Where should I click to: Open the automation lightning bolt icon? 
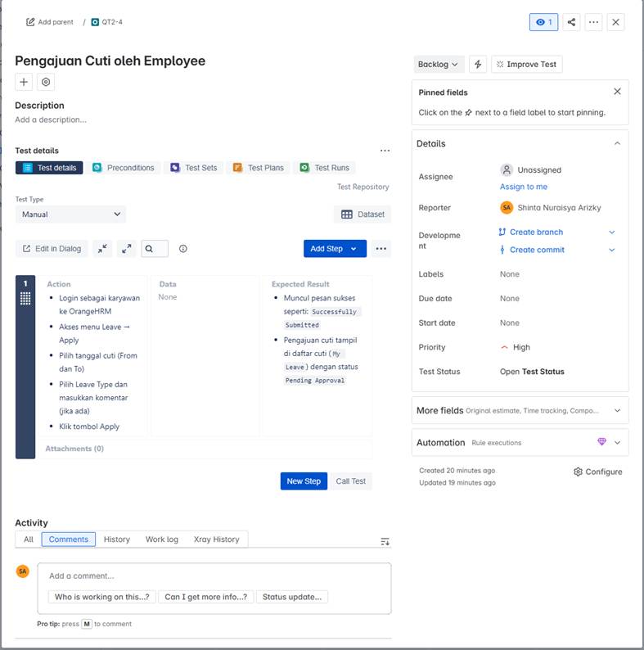coord(478,65)
